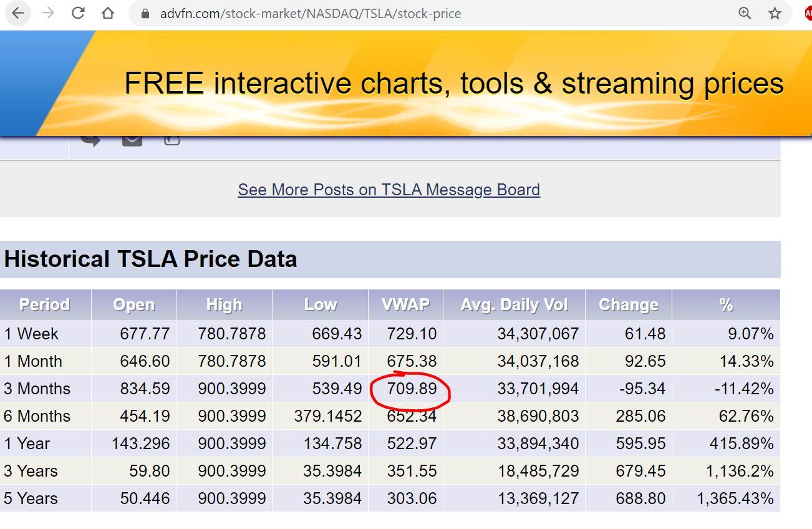The height and width of the screenshot is (529, 812).
Task: Click the 3 Months period row label
Action: [x=37, y=389]
